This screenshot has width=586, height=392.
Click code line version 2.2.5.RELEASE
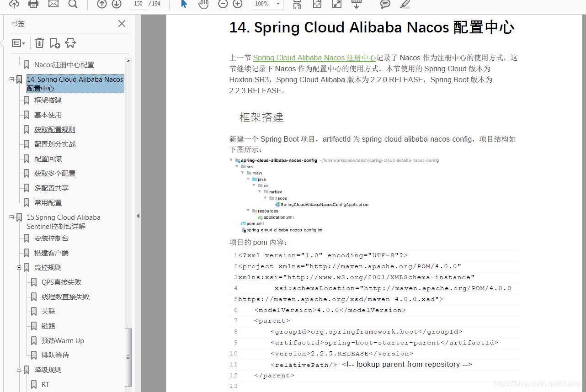pyautogui.click(x=342, y=354)
